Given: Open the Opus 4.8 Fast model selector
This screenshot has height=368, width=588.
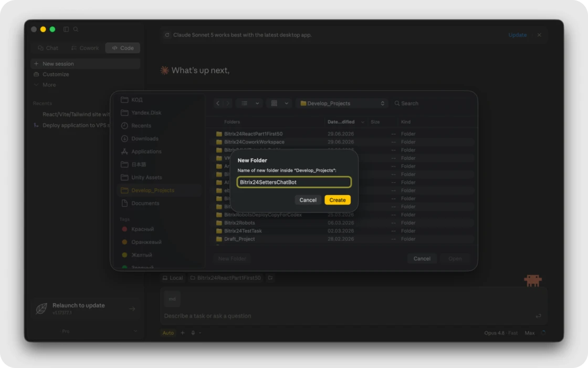Looking at the screenshot, I should point(501,333).
